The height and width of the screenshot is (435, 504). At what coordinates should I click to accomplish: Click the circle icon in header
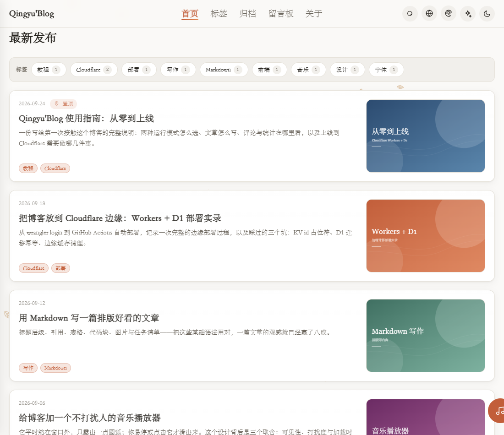410,13
